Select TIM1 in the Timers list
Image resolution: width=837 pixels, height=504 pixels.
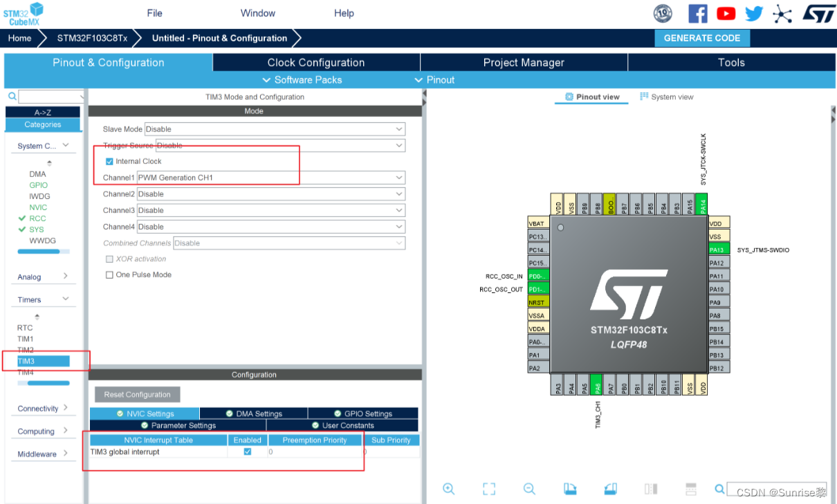point(26,339)
